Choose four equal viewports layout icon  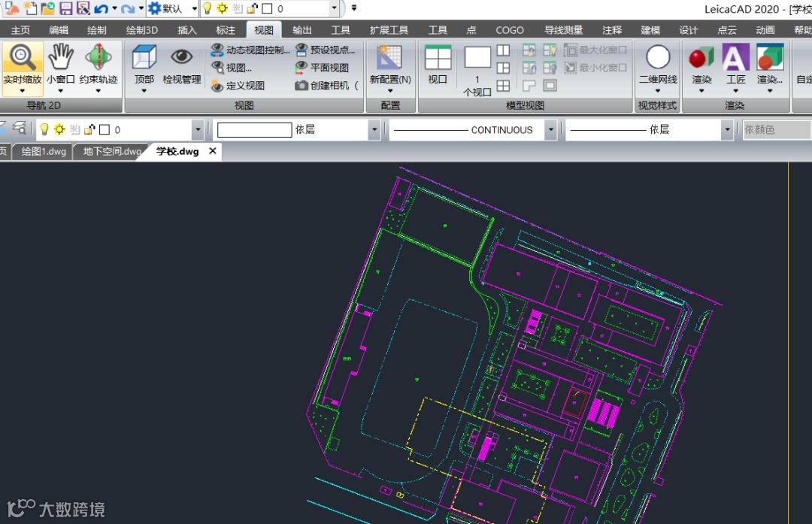pyautogui.click(x=503, y=86)
